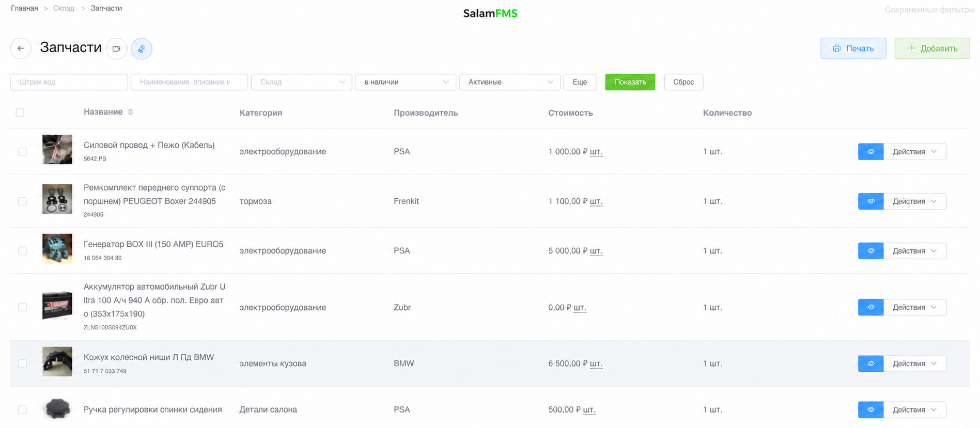Go to Главная breadcrumb

point(24,8)
